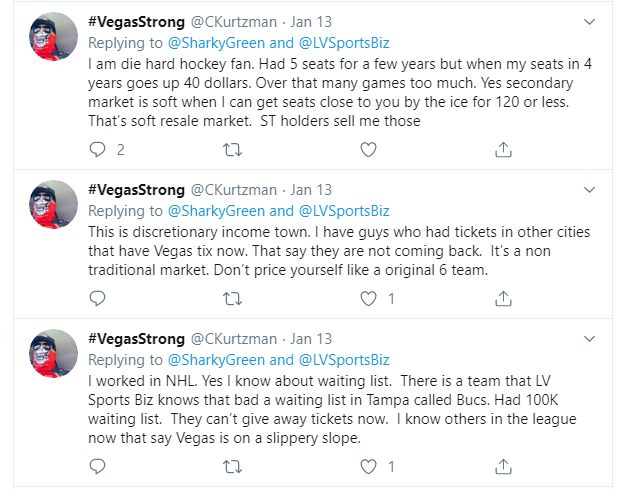Share the discretionary income town tweet
Viewport: 621px width, 489px height.
(x=503, y=298)
